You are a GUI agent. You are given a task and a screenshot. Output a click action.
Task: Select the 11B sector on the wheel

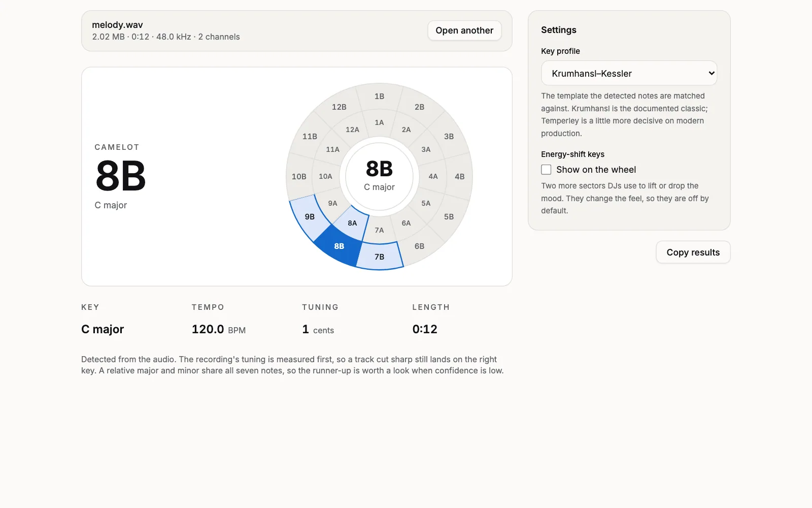pyautogui.click(x=310, y=136)
